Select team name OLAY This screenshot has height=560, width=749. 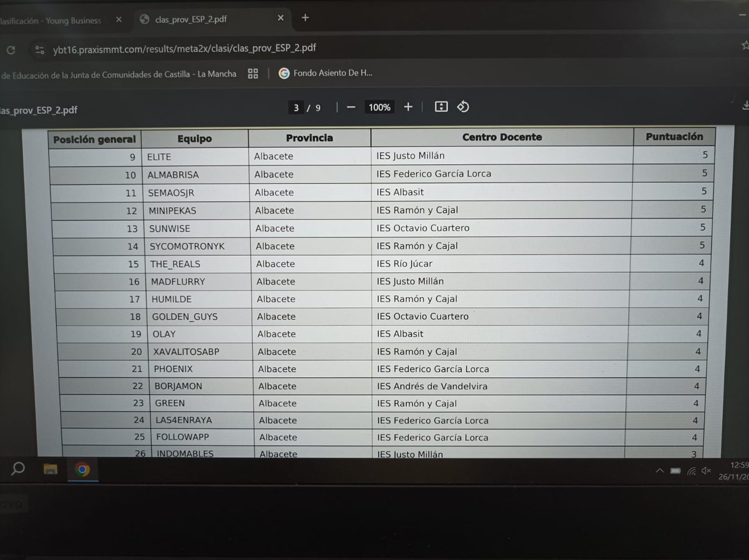tap(164, 334)
